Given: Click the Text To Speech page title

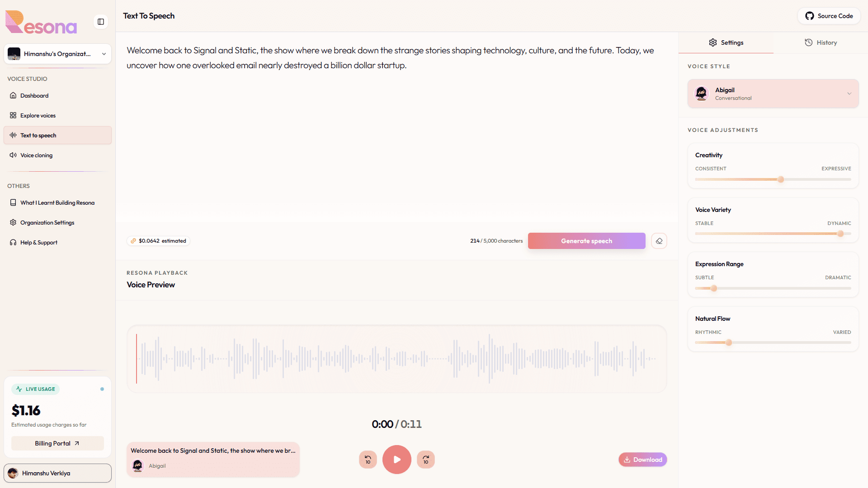Looking at the screenshot, I should coord(149,16).
